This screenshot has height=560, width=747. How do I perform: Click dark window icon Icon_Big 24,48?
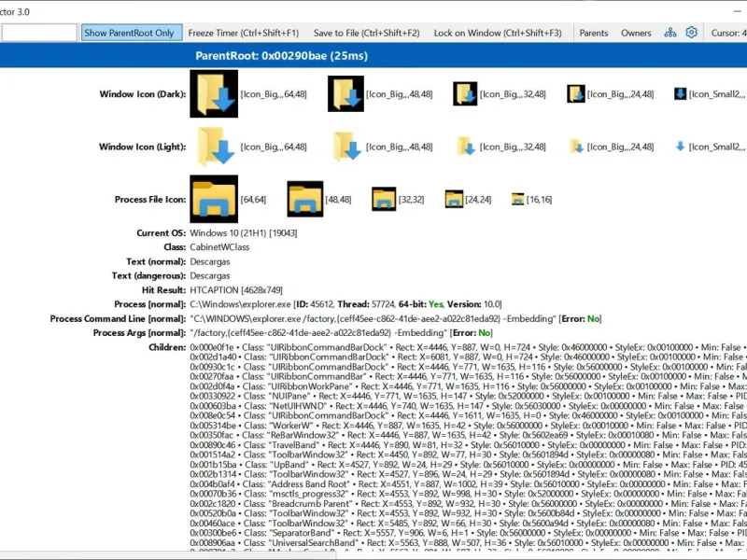click(576, 94)
